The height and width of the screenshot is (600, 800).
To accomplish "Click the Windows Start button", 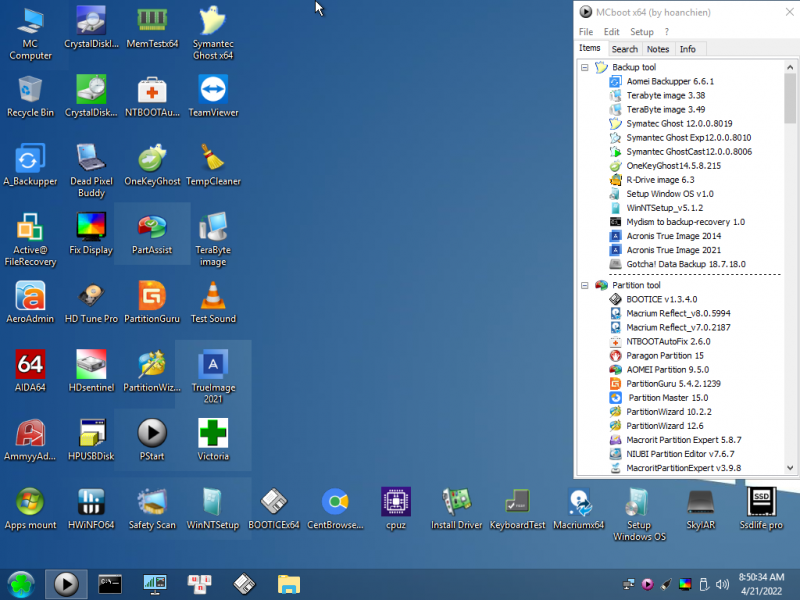I will point(20,583).
